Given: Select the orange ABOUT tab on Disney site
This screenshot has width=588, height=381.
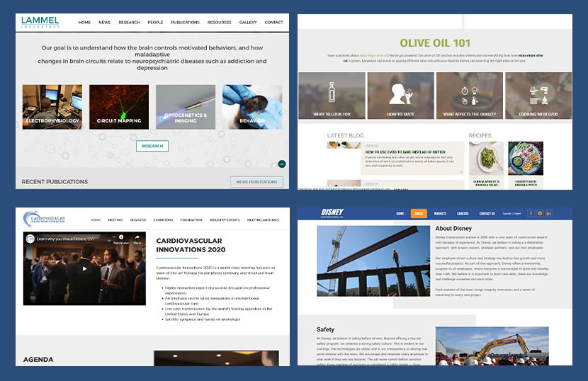Looking at the screenshot, I should pyautogui.click(x=419, y=213).
